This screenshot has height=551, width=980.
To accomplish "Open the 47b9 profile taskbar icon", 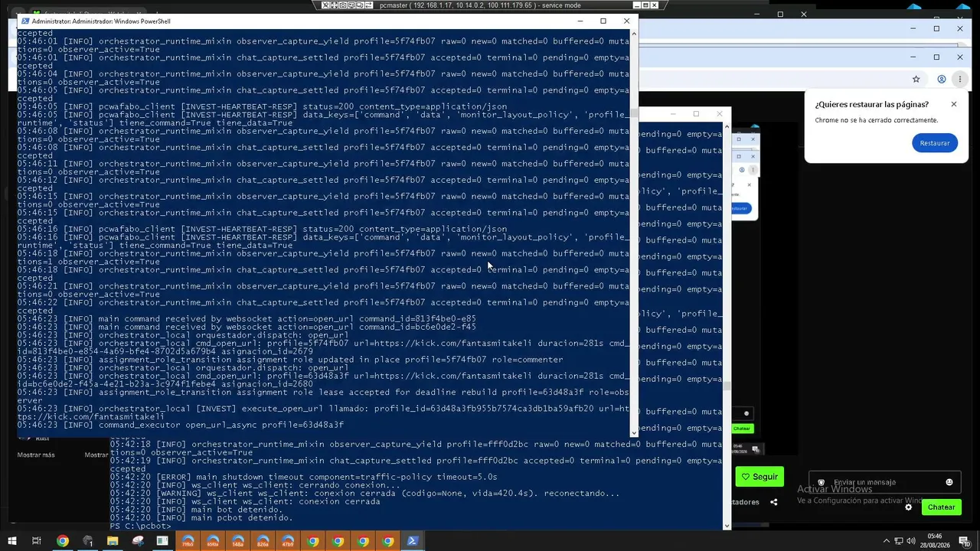I will tap(287, 541).
